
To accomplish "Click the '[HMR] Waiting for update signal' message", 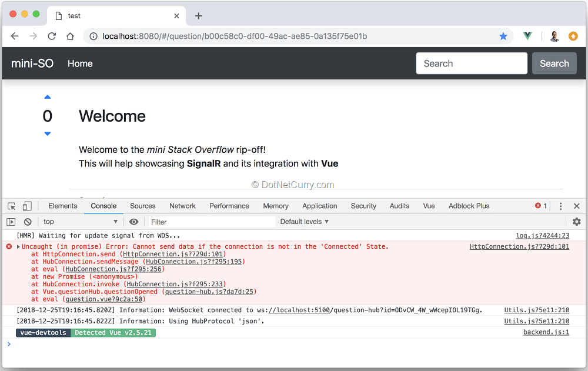I will pyautogui.click(x=98, y=236).
